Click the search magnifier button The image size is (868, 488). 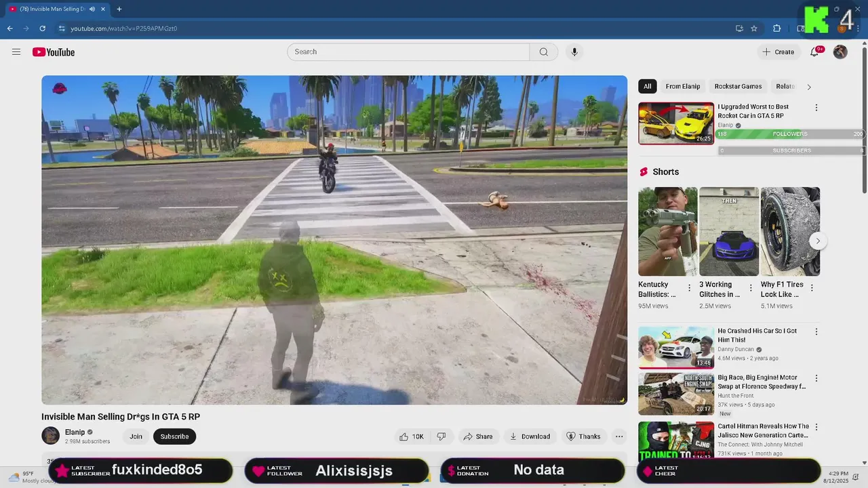(544, 52)
